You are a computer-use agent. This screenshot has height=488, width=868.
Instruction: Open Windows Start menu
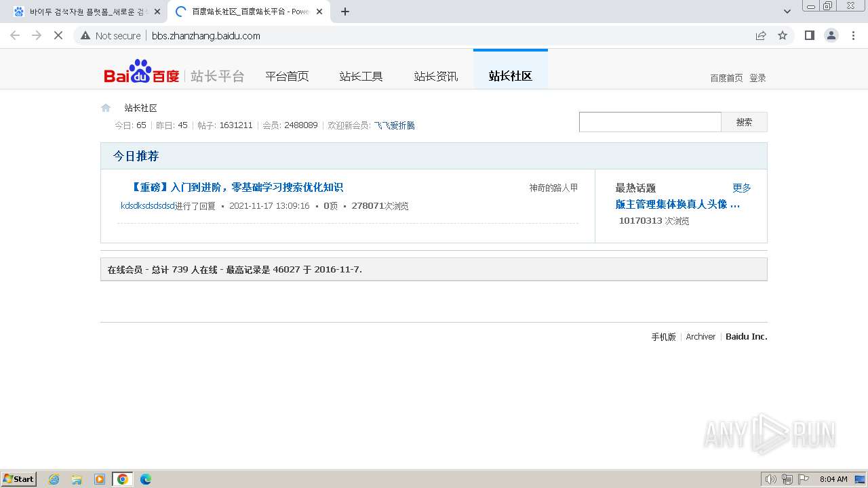pyautogui.click(x=18, y=479)
